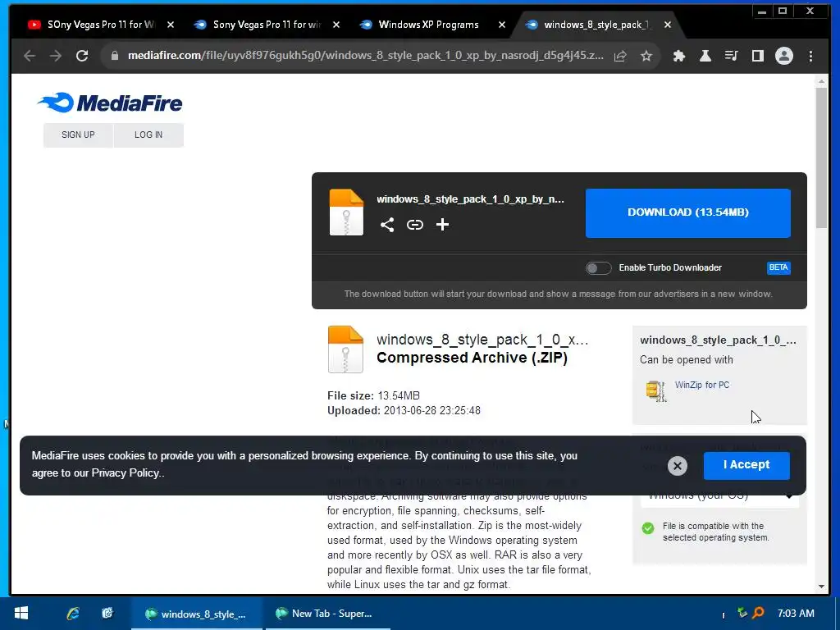Viewport: 840px width, 630px height.
Task: Click the padlock site info icon
Action: click(114, 56)
